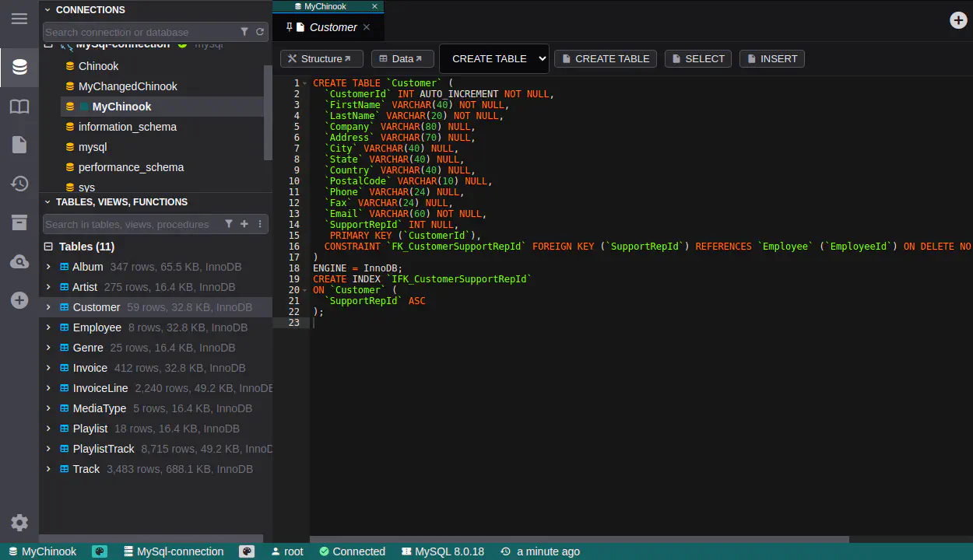Open the CREATE TABLE dropdown selector
This screenshot has height=560, width=973.
click(494, 58)
